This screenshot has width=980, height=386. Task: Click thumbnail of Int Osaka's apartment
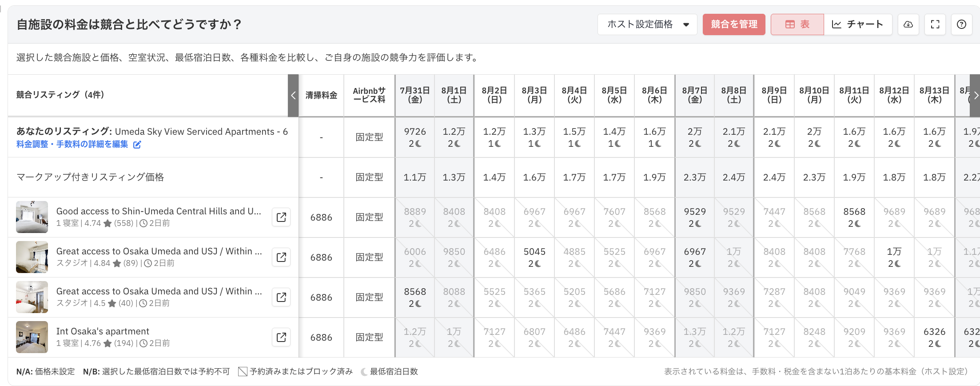tap(32, 337)
